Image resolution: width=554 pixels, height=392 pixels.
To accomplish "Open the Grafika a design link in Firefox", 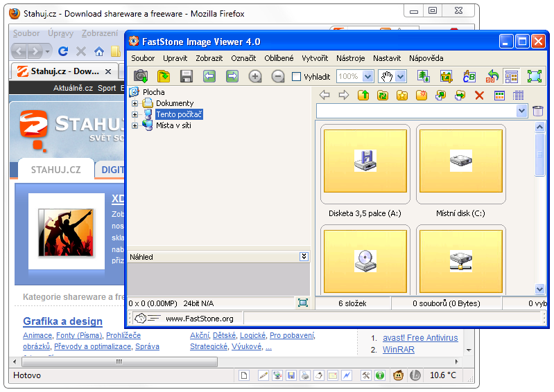I will click(62, 321).
